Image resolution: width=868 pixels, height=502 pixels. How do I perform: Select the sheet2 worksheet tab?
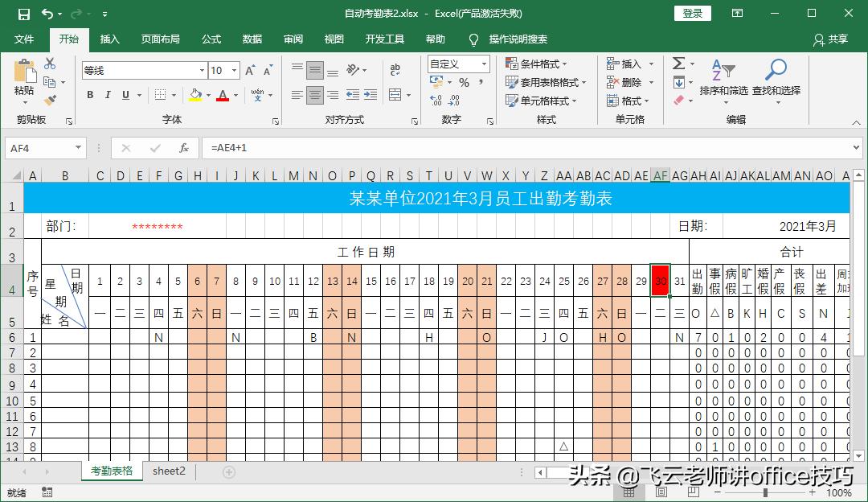click(x=168, y=471)
